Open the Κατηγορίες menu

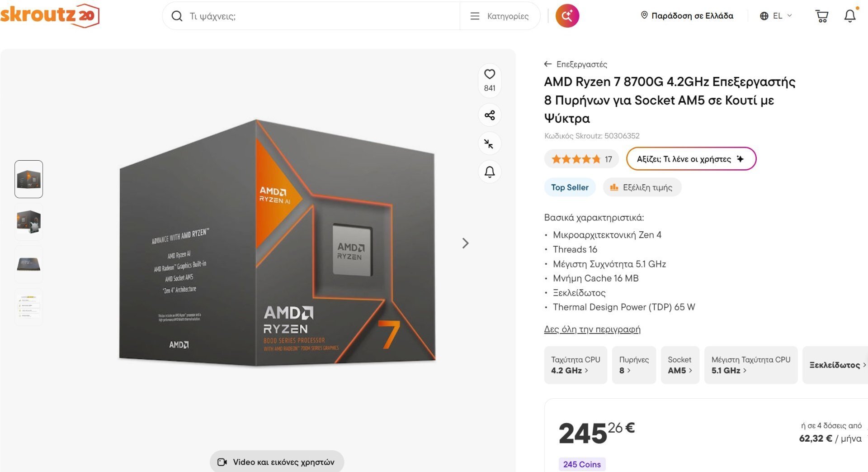(x=500, y=16)
